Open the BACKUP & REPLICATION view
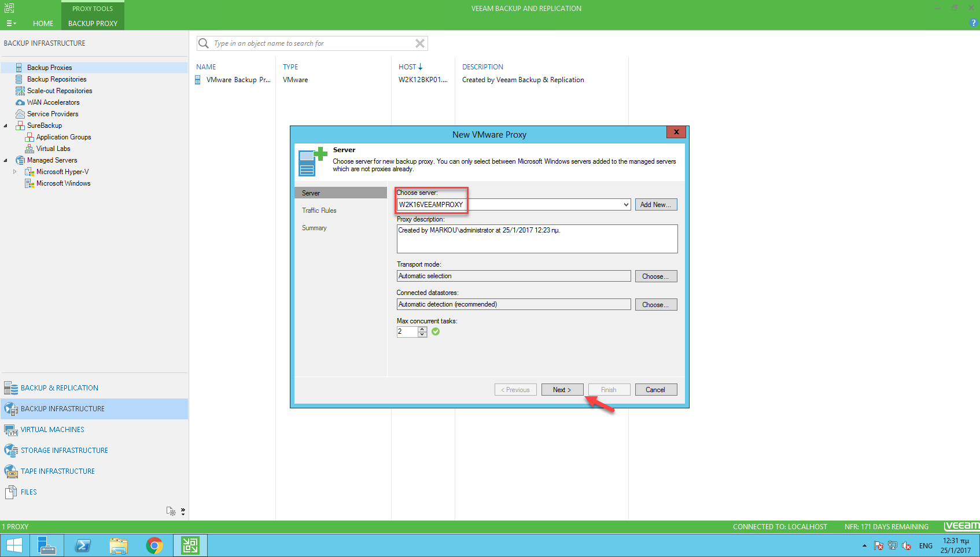Screen dimensions: 980x557 (94, 388)
